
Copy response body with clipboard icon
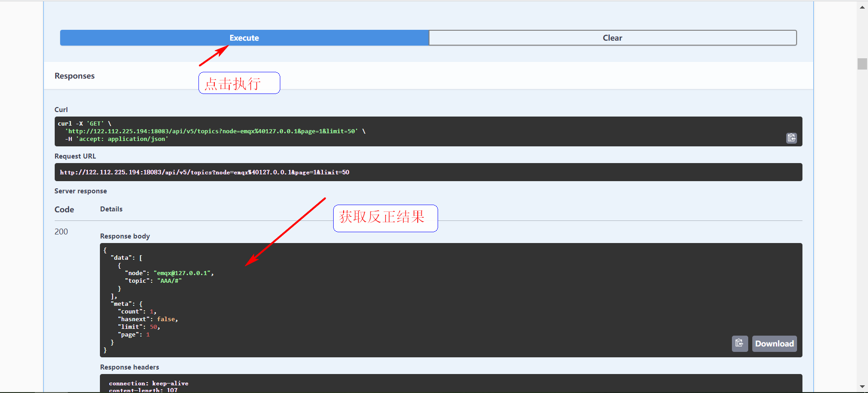click(740, 343)
